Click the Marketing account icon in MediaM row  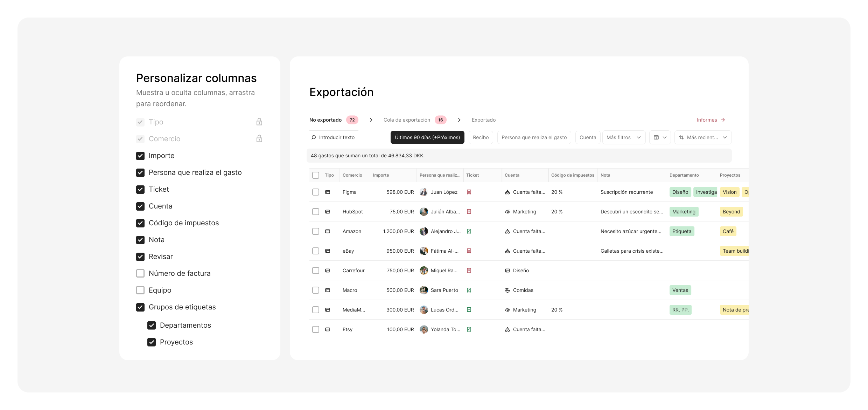point(507,310)
